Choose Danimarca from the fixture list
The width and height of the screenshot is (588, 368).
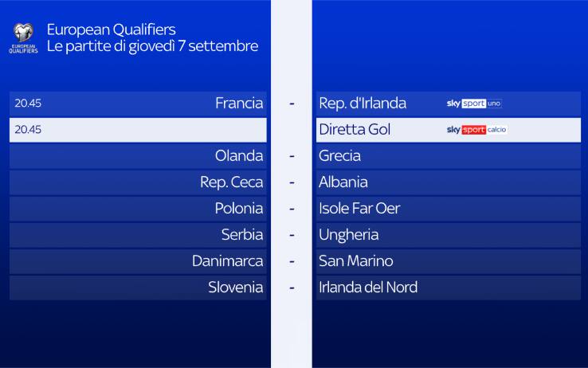227,261
